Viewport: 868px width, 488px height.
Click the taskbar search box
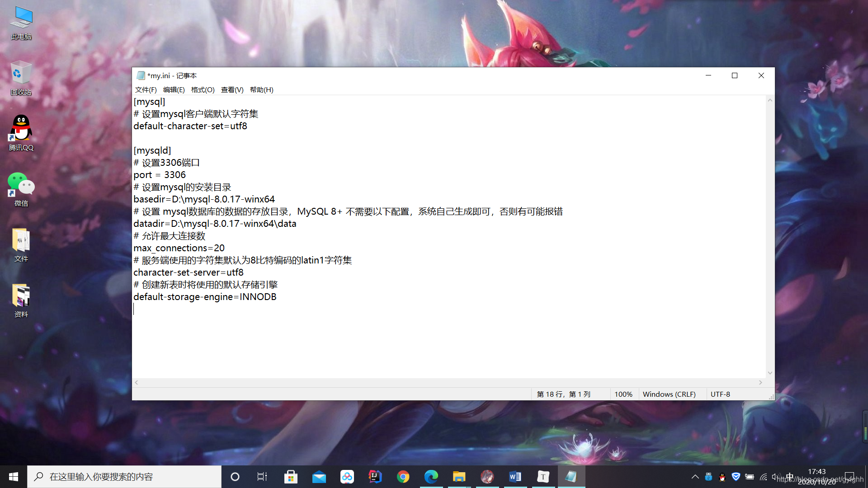coord(124,477)
